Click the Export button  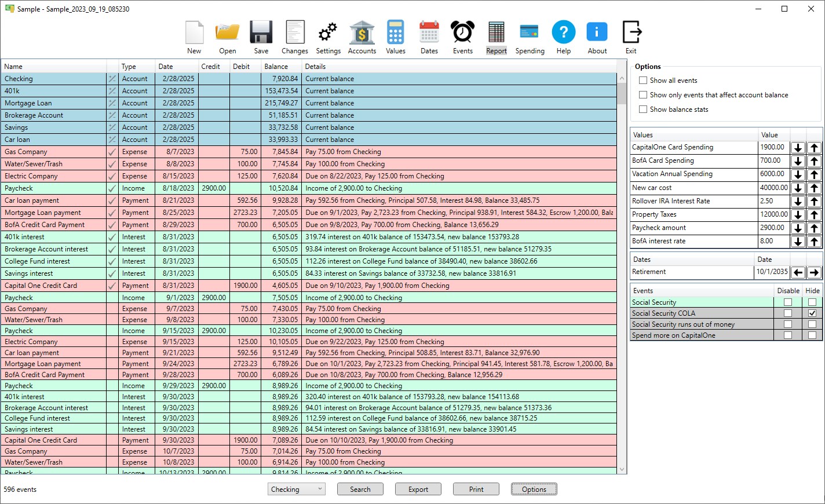pos(418,490)
